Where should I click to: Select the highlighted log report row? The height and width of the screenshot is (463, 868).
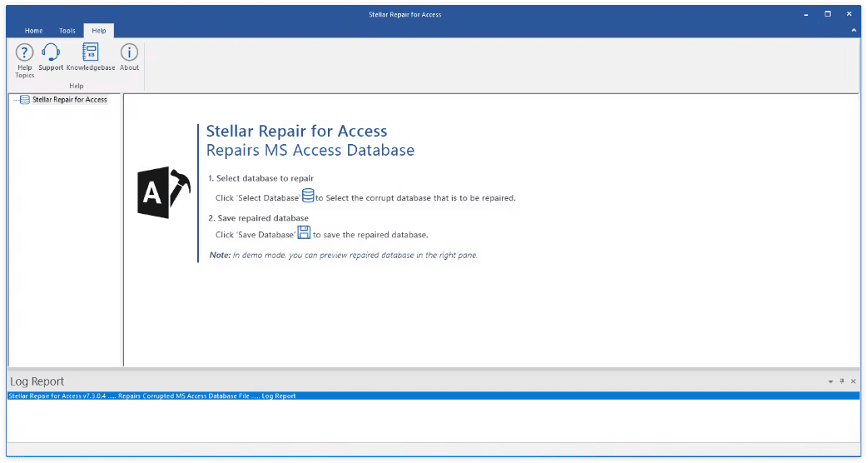pos(434,396)
